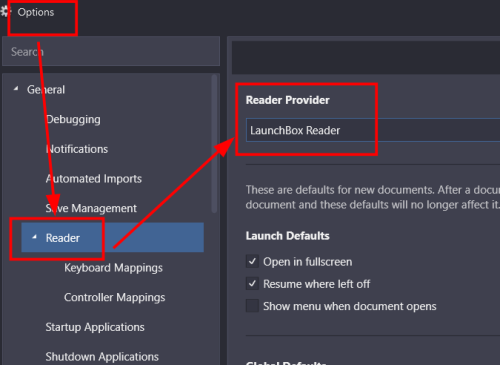Enable Show menu when document opens

click(x=252, y=306)
